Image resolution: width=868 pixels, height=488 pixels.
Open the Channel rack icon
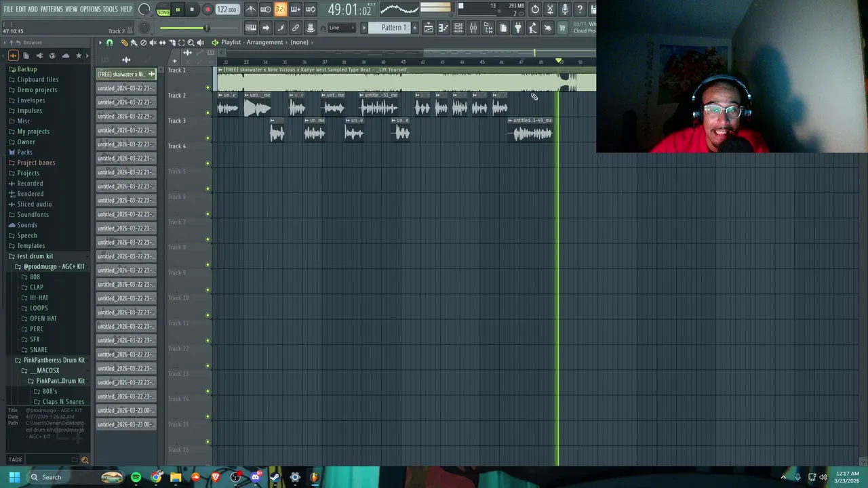[458, 28]
